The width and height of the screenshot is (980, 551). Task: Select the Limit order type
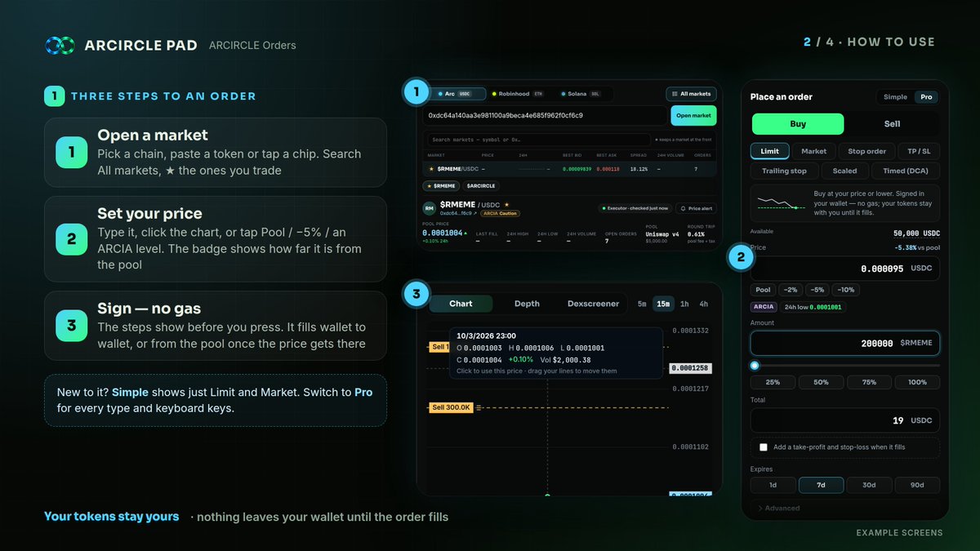click(769, 151)
